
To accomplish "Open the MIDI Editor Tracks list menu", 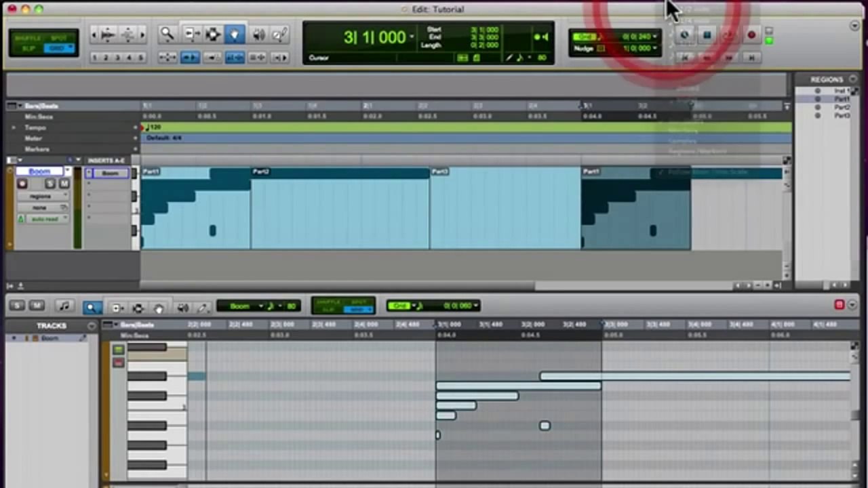I will tap(92, 326).
